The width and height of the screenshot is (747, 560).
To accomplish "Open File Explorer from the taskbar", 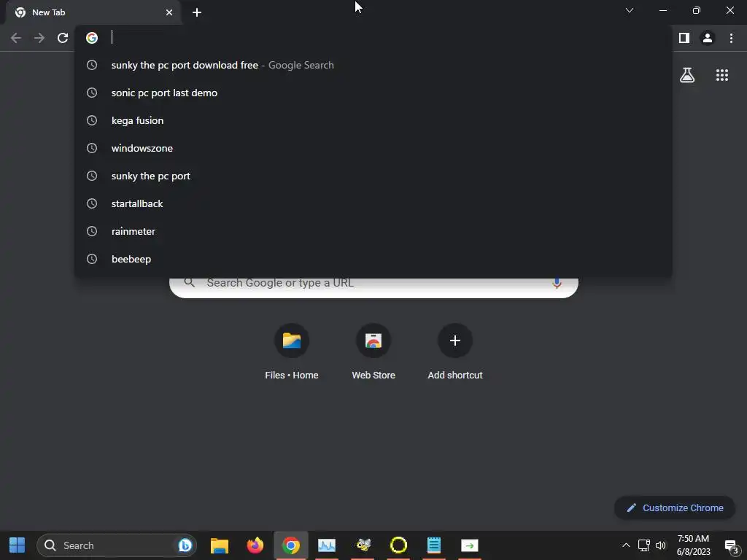I will pyautogui.click(x=220, y=545).
